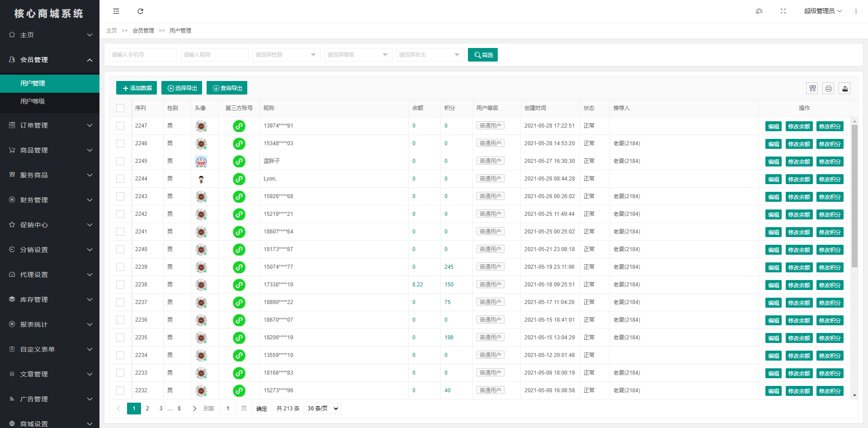Viewport: 868px width, 428px height.
Task: Open the 请选择状态 status dropdown
Action: click(x=430, y=55)
